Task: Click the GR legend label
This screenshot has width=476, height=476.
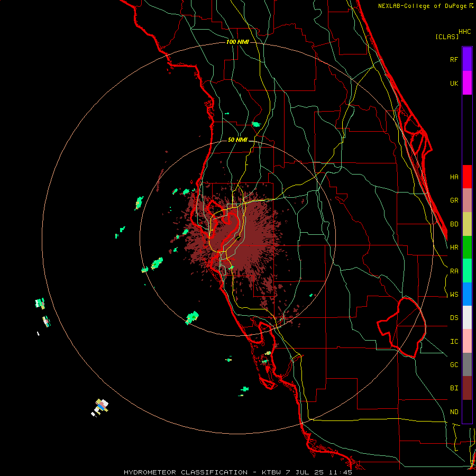Action: tap(454, 200)
